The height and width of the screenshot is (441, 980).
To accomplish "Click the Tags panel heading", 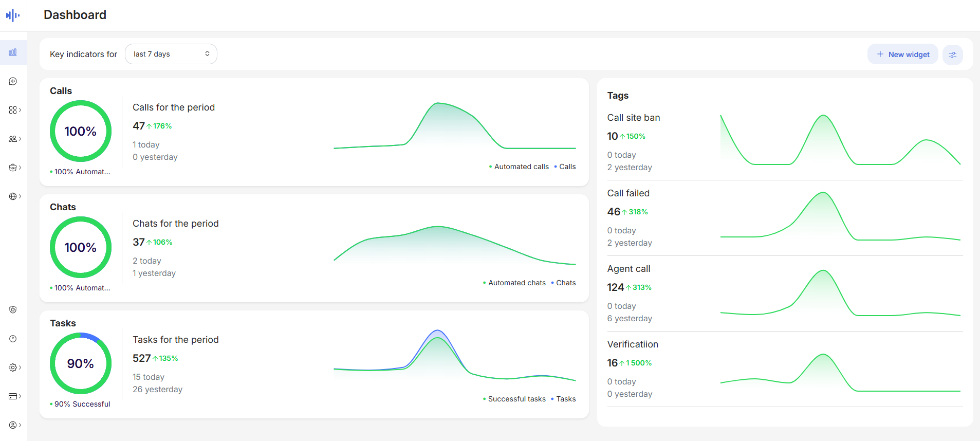I will click(618, 96).
